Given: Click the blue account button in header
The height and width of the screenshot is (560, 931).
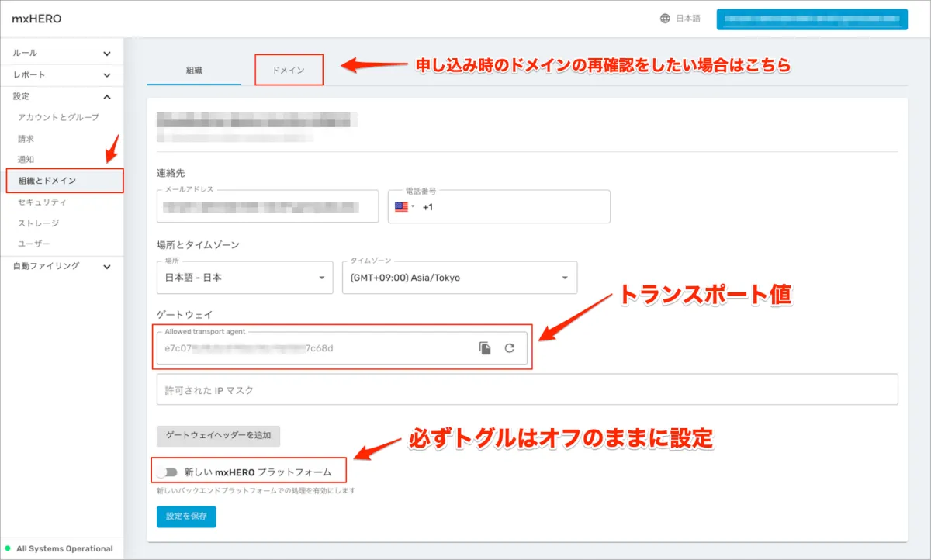Looking at the screenshot, I should (x=812, y=19).
